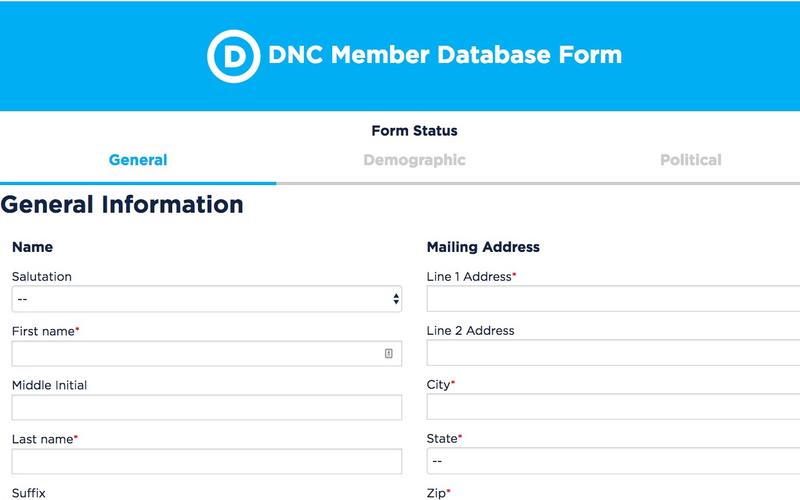Click the autofill icon in First name field
800x500 pixels.
pyautogui.click(x=389, y=353)
